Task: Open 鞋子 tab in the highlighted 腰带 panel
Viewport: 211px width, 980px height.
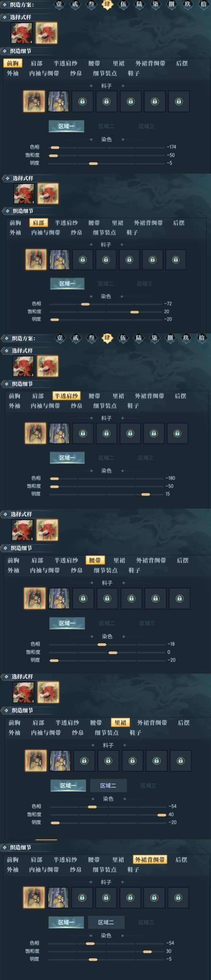Action: pyautogui.click(x=135, y=570)
